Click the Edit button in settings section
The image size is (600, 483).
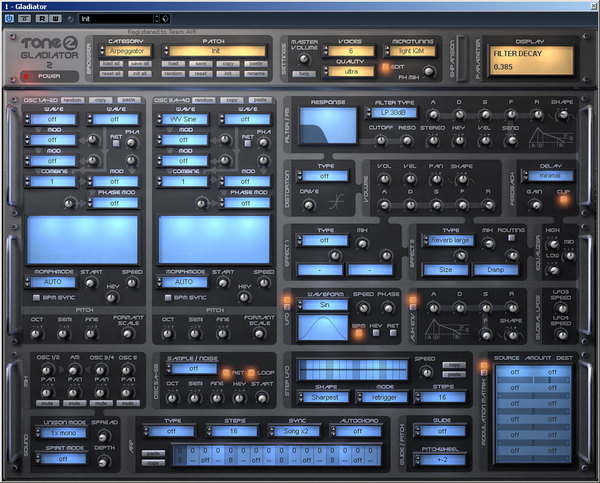pos(385,67)
